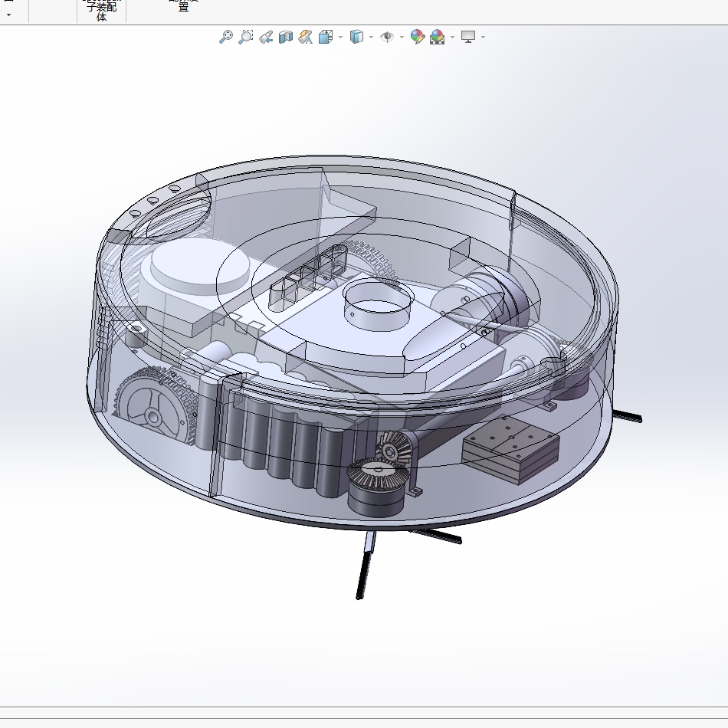Expand the Hide/Show Items dropdown arrow

(402, 37)
